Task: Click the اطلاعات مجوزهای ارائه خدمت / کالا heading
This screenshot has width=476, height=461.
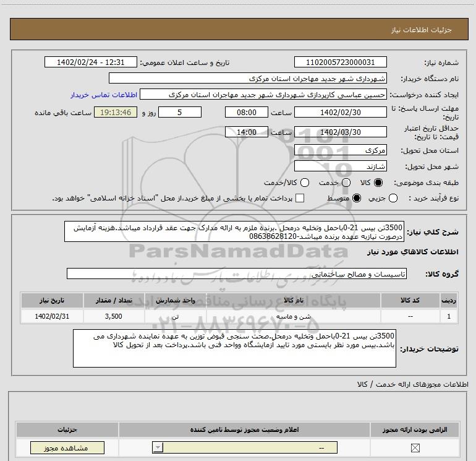Action: tap(412, 384)
